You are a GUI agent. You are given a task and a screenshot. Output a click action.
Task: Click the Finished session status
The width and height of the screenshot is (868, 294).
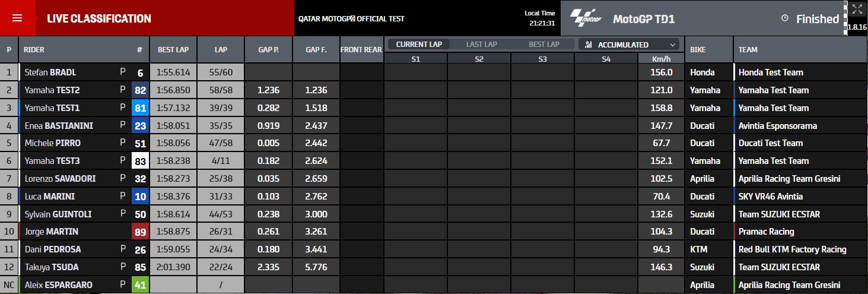818,19
